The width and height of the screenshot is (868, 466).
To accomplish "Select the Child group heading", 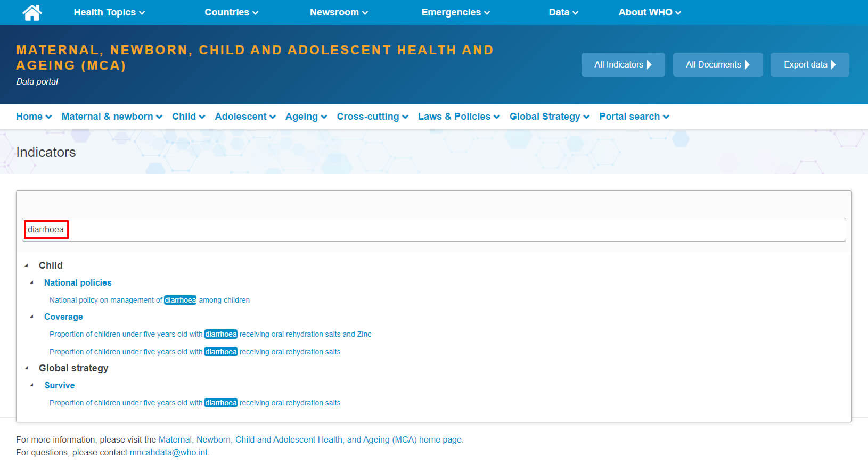I will [x=51, y=265].
